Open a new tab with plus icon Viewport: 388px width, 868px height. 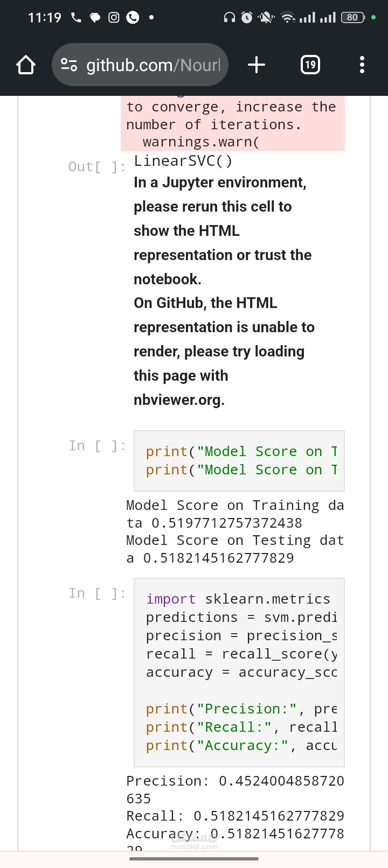pyautogui.click(x=257, y=65)
